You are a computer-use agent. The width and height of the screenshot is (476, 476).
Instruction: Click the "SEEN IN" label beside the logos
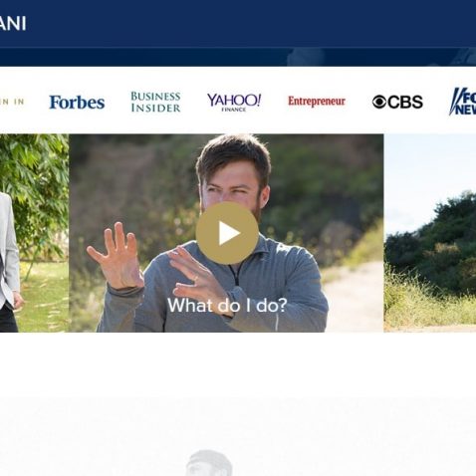pyautogui.click(x=12, y=102)
